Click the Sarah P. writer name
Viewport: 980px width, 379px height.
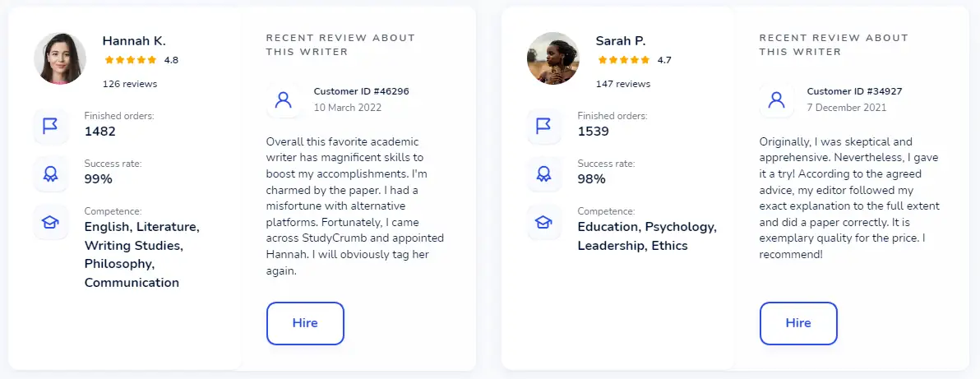(621, 40)
